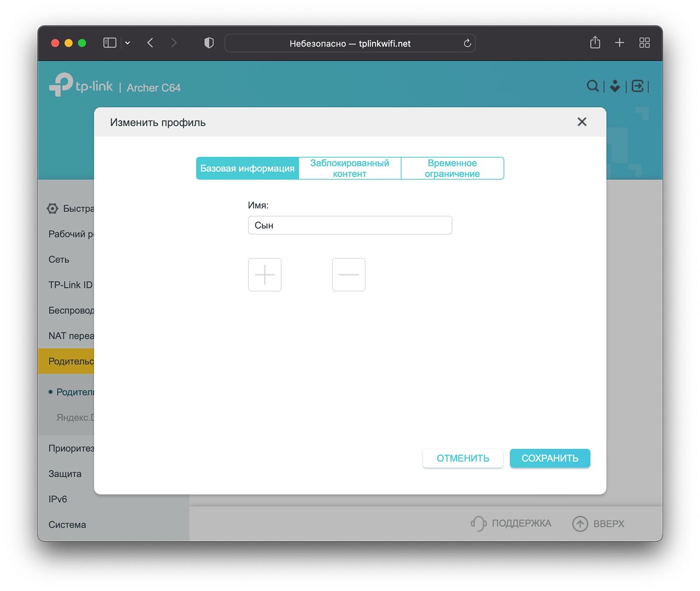Switch to Временное ограничение tab
Image resolution: width=700 pixels, height=591 pixels.
[452, 168]
